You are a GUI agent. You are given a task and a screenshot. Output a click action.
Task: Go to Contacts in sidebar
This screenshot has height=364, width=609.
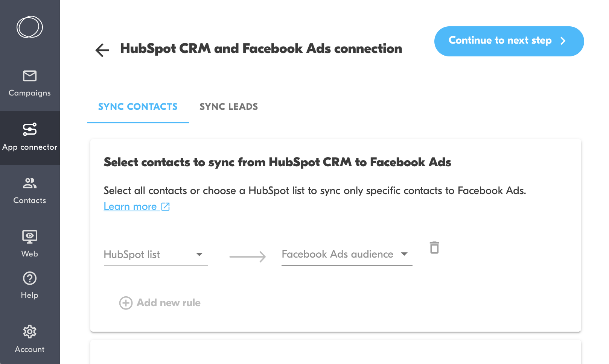click(30, 191)
